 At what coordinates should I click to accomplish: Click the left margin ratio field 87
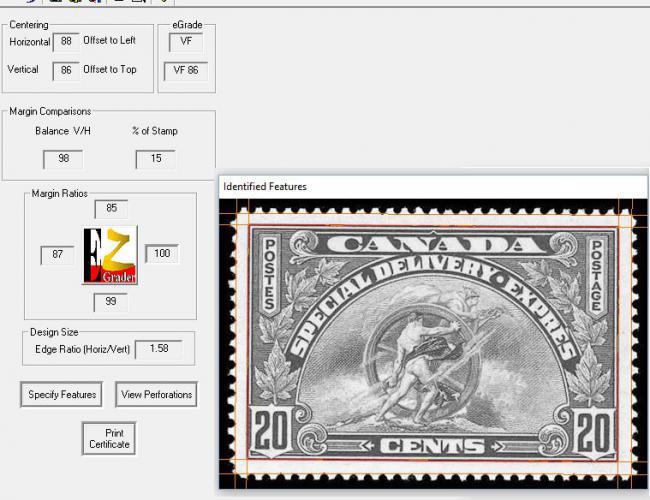(58, 255)
